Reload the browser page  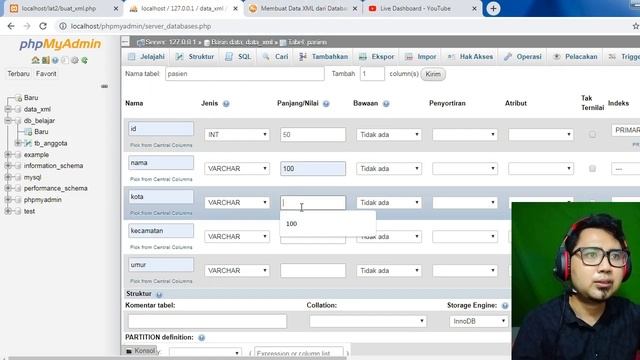coord(43,26)
